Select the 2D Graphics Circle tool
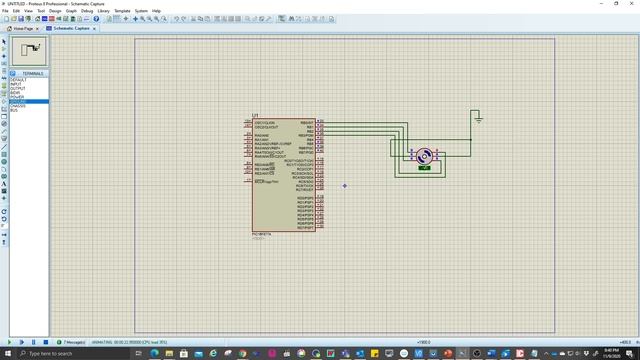Viewport: 640px width, 360px height. tap(4, 162)
